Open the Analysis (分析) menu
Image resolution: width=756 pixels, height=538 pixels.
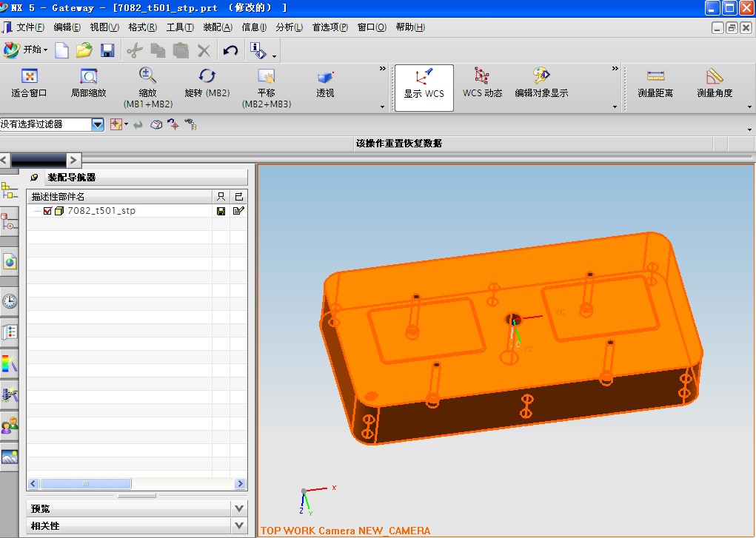pyautogui.click(x=290, y=27)
